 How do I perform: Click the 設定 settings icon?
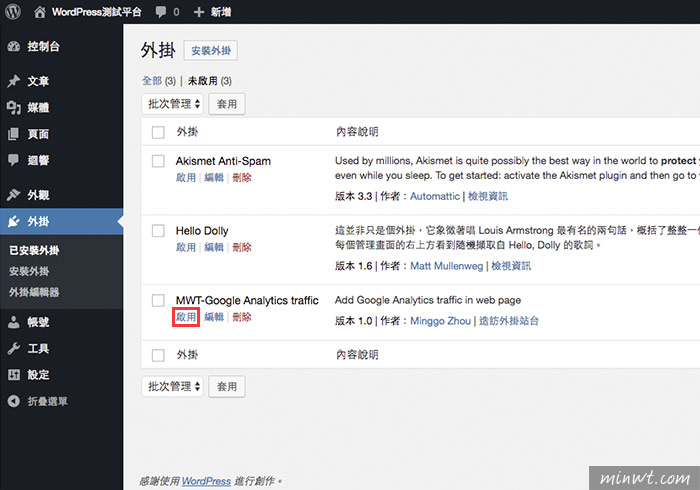(x=14, y=375)
